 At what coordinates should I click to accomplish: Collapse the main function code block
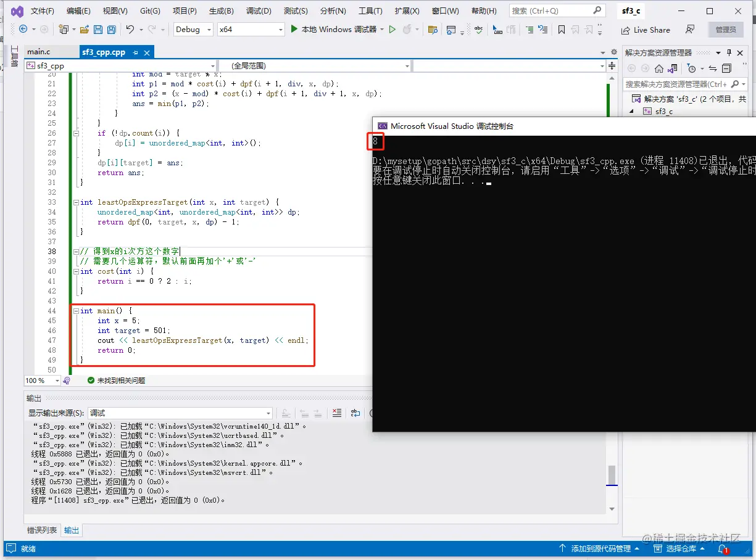(x=76, y=311)
